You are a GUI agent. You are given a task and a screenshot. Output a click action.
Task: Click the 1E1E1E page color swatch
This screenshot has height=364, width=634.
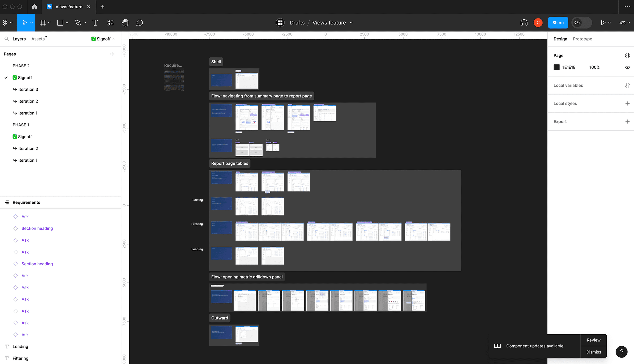[556, 67]
